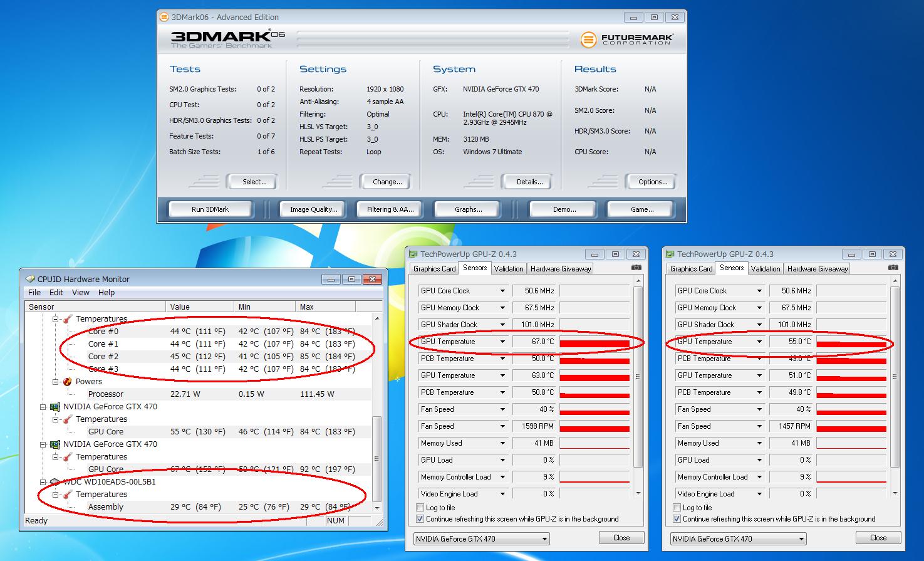
Task: Open GPU selector combo in GPU-Z showing 67.0 °C
Action: tap(481, 538)
